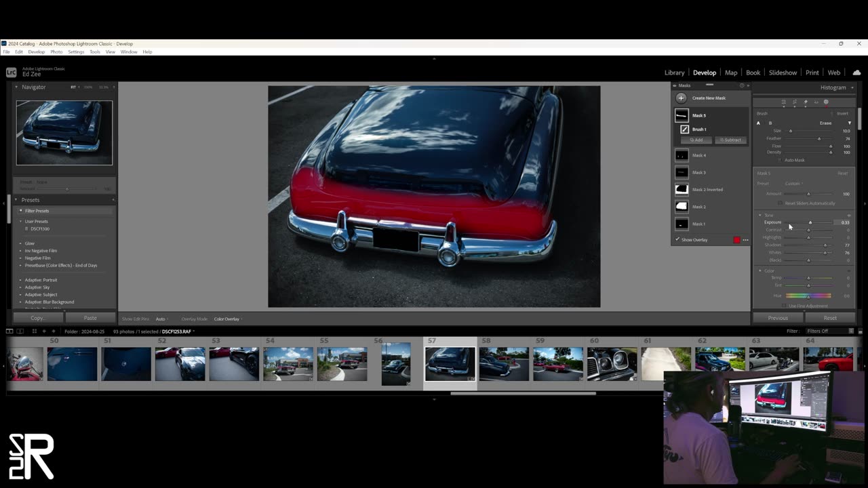Viewport: 868px width, 488px height.
Task: Click the Brush 1 component icon
Action: pos(684,129)
